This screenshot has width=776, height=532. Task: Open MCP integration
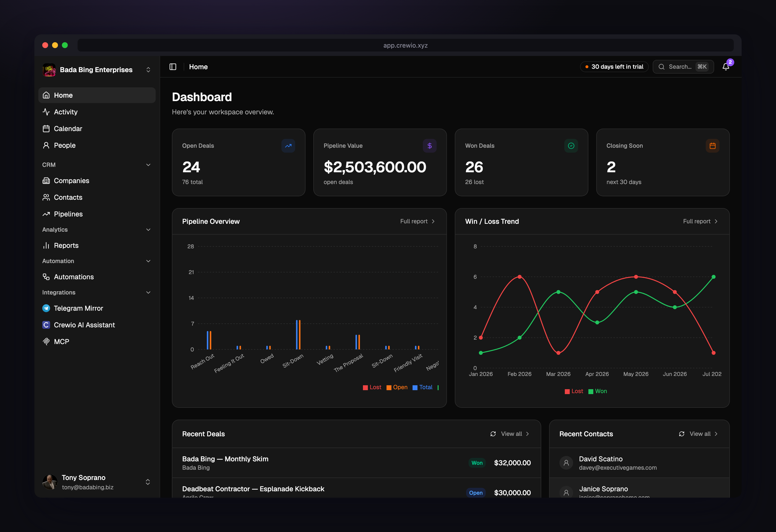point(97,342)
